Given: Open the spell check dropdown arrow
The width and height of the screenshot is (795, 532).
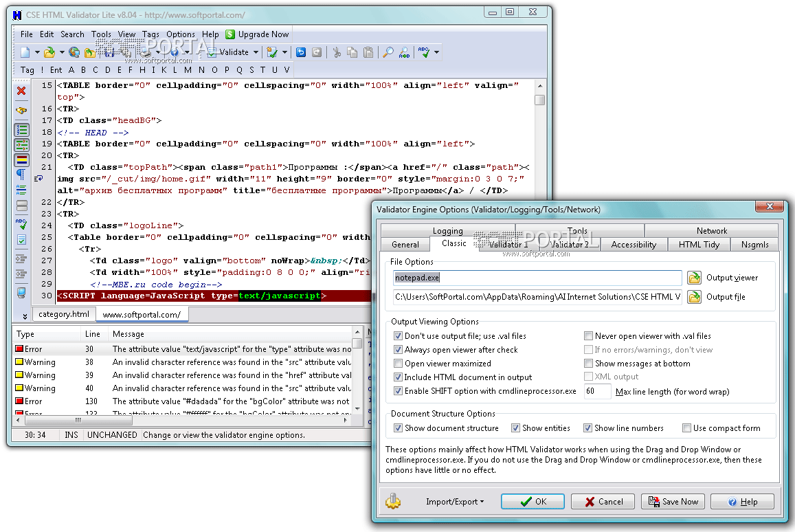Looking at the screenshot, I should tap(436, 52).
